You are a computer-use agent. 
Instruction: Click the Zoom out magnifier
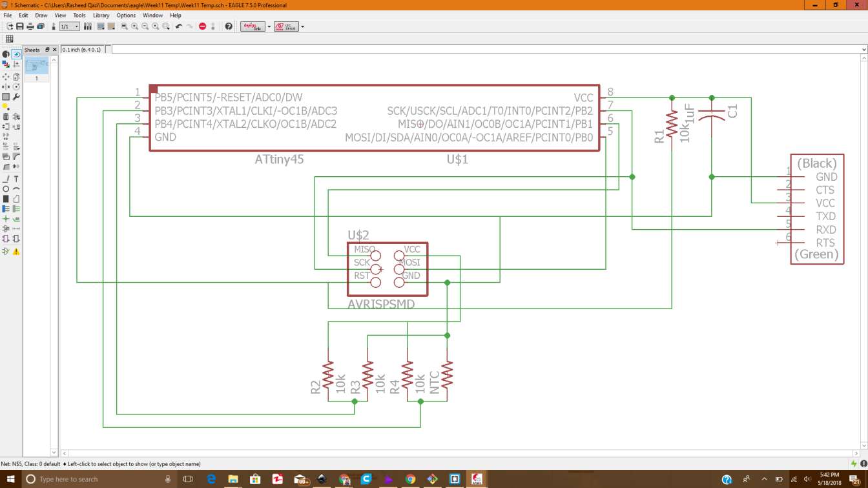[145, 26]
